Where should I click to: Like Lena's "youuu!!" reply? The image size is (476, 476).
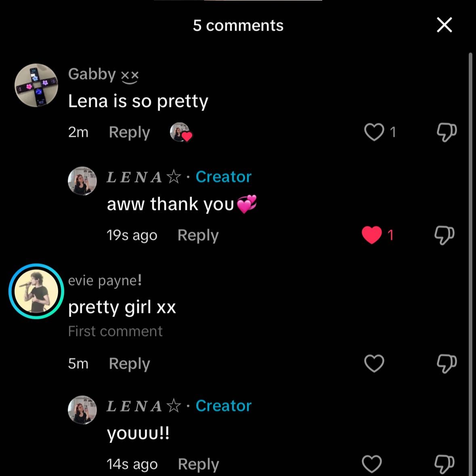point(372,464)
